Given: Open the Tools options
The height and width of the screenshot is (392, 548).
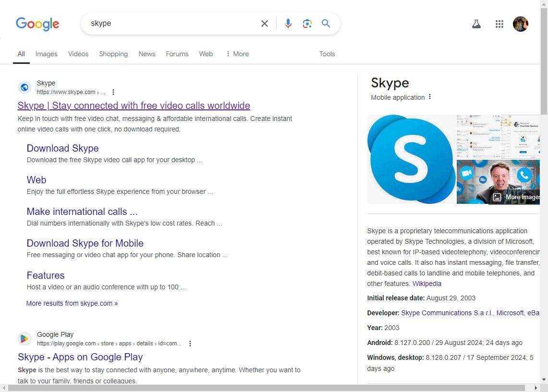Looking at the screenshot, I should coord(327,54).
